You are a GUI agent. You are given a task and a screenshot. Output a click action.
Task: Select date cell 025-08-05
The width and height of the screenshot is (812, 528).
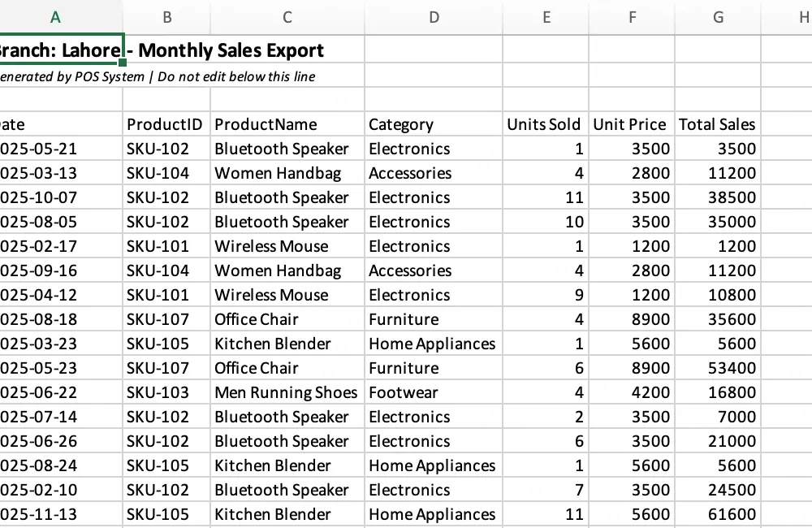[61, 222]
